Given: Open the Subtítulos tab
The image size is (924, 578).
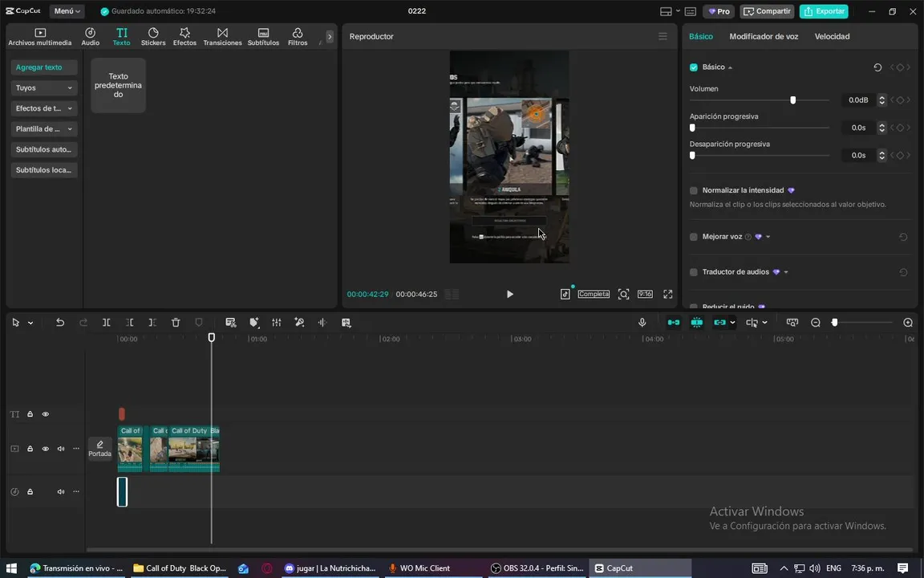Looking at the screenshot, I should click(x=263, y=37).
